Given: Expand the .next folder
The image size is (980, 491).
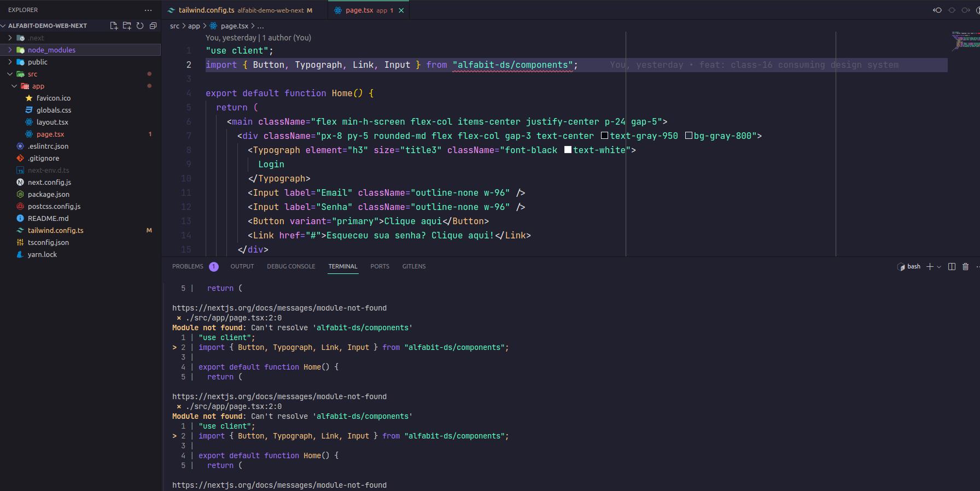Looking at the screenshot, I should click(10, 38).
